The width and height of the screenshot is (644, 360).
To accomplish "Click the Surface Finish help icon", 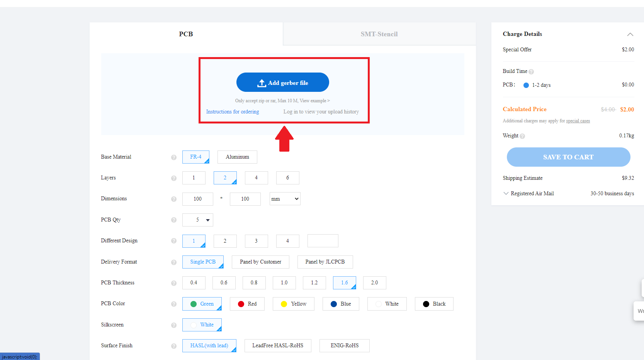I will tap(174, 346).
